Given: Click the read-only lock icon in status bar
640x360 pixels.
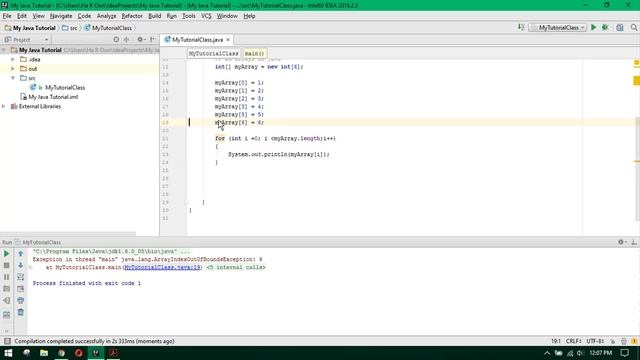Looking at the screenshot, I should (613, 341).
